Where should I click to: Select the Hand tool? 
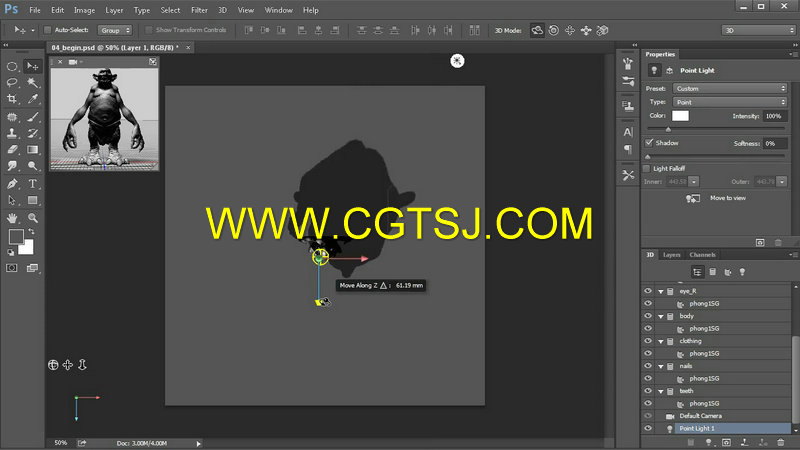click(x=12, y=218)
